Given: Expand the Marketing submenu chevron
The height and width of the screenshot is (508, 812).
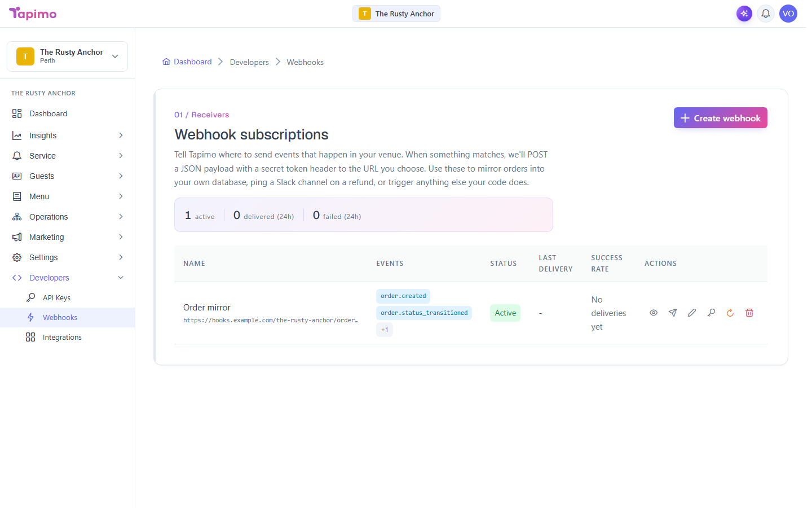Looking at the screenshot, I should [121, 237].
